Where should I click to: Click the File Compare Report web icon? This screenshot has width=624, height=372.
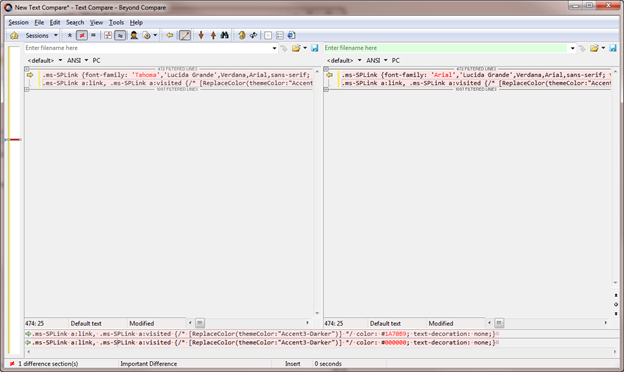click(291, 35)
